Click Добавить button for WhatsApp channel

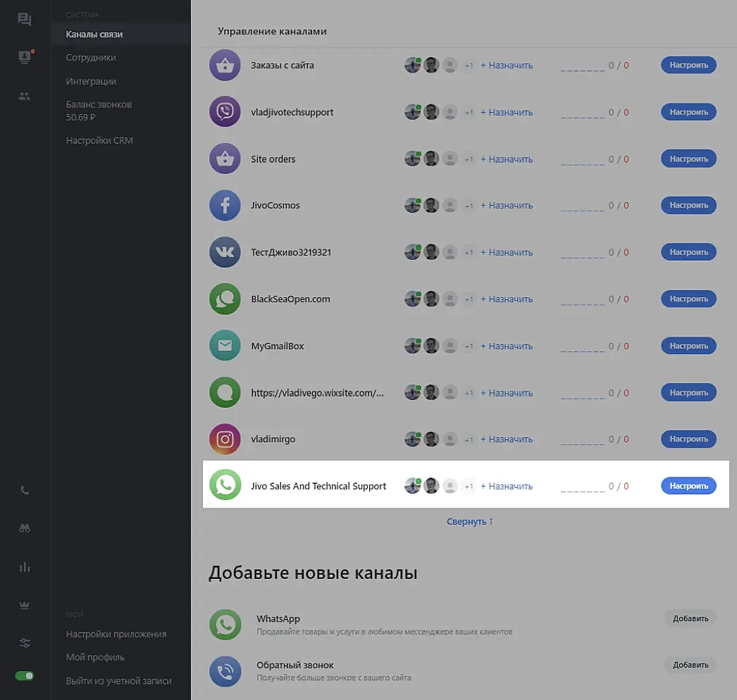coord(690,619)
